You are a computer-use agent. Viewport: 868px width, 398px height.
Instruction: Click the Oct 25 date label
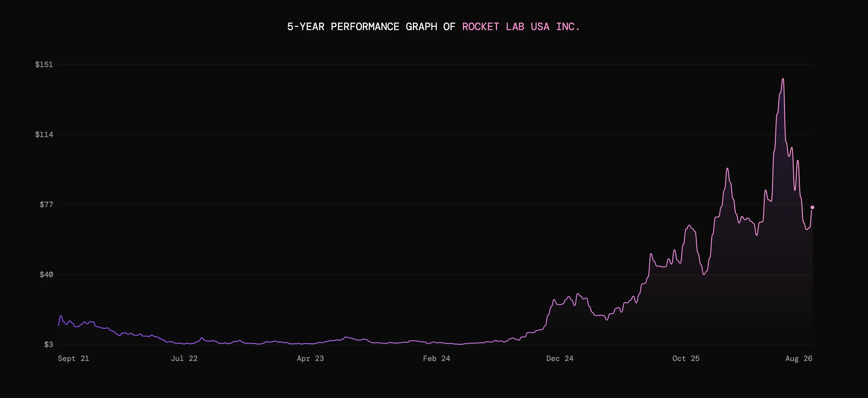point(686,358)
